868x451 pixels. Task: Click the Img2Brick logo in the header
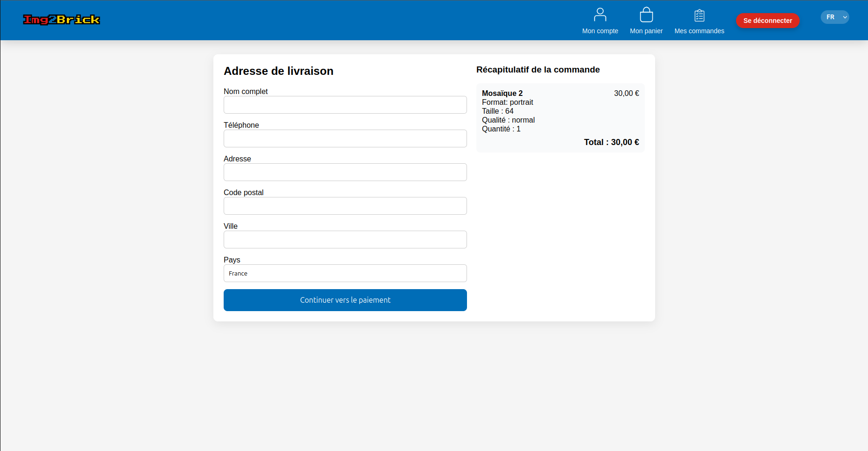[x=61, y=20]
